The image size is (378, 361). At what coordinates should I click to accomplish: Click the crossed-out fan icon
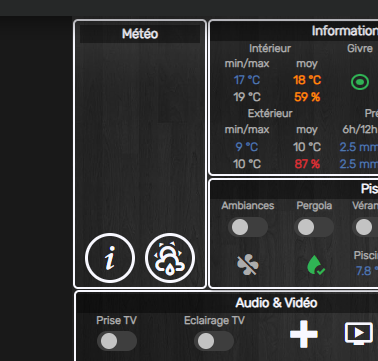coord(247,265)
